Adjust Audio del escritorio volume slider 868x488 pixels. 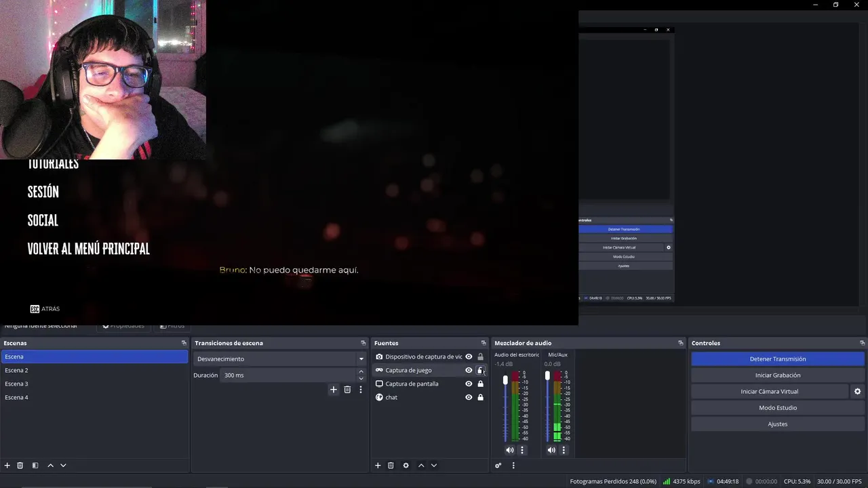[505, 380]
